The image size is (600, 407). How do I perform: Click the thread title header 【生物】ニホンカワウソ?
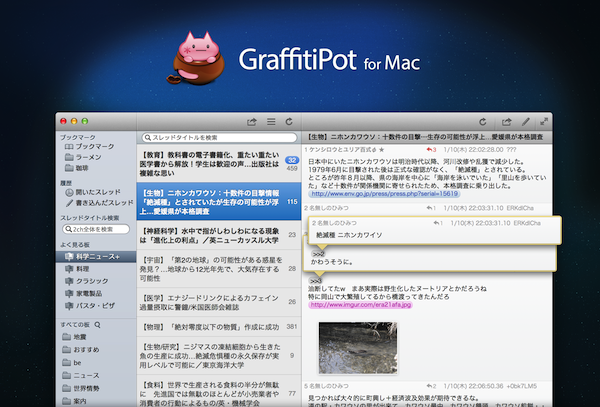pos(427,137)
